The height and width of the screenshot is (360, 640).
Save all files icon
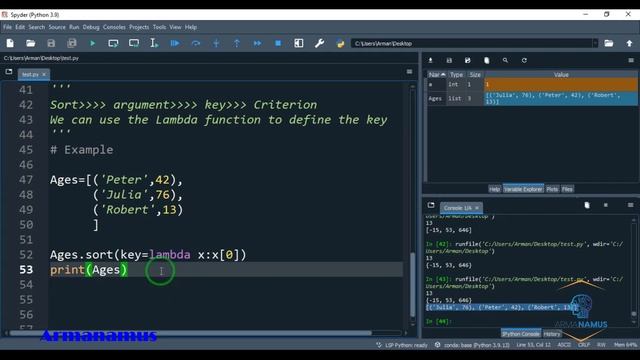pyautogui.click(x=72, y=43)
